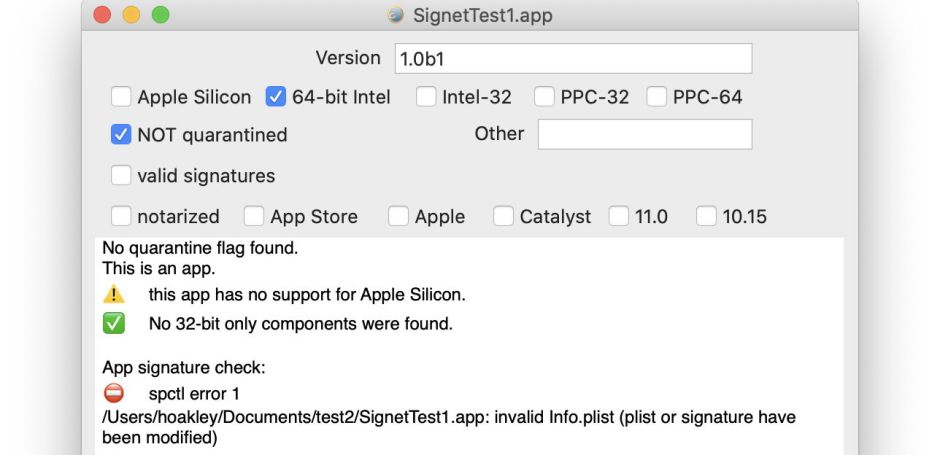Check the PPC-64 architecture box

(657, 97)
